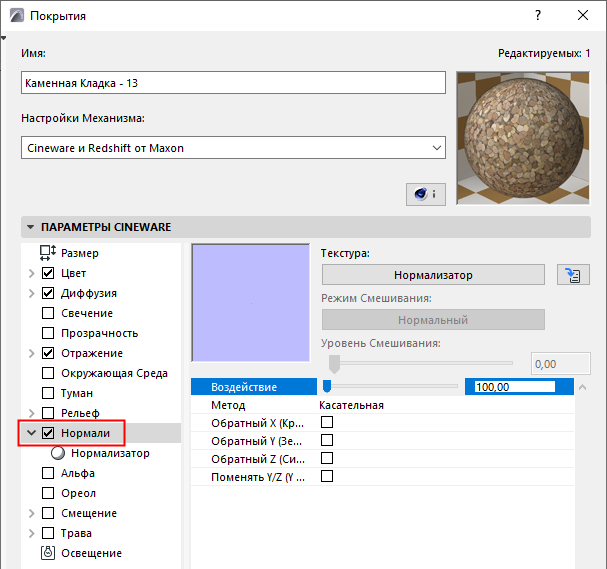Select the Размер size entry
The height and width of the screenshot is (569, 607).
coord(80,253)
